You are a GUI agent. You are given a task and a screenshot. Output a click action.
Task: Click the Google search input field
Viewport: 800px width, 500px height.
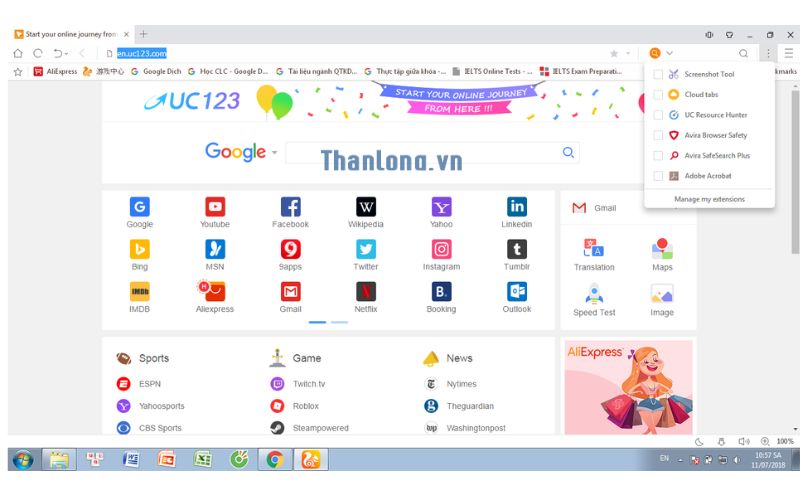coord(420,152)
